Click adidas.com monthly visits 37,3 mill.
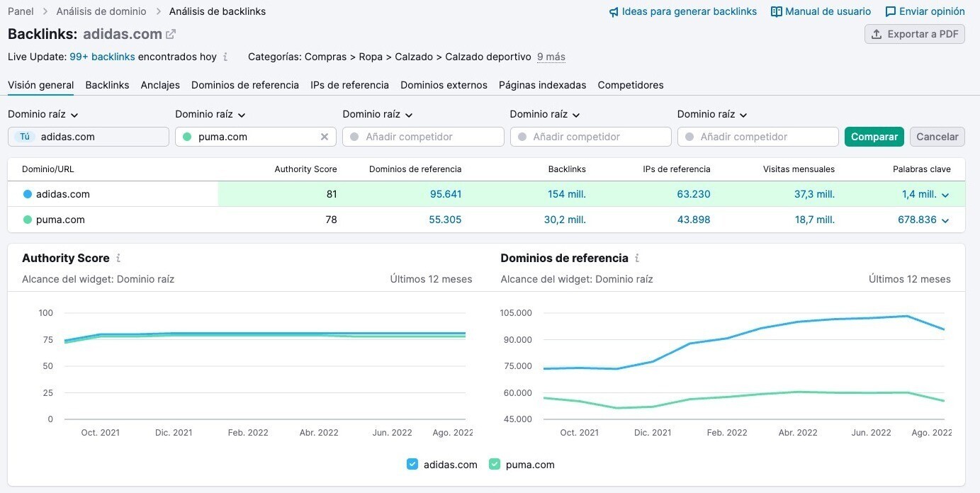The height and width of the screenshot is (493, 980). pos(814,194)
